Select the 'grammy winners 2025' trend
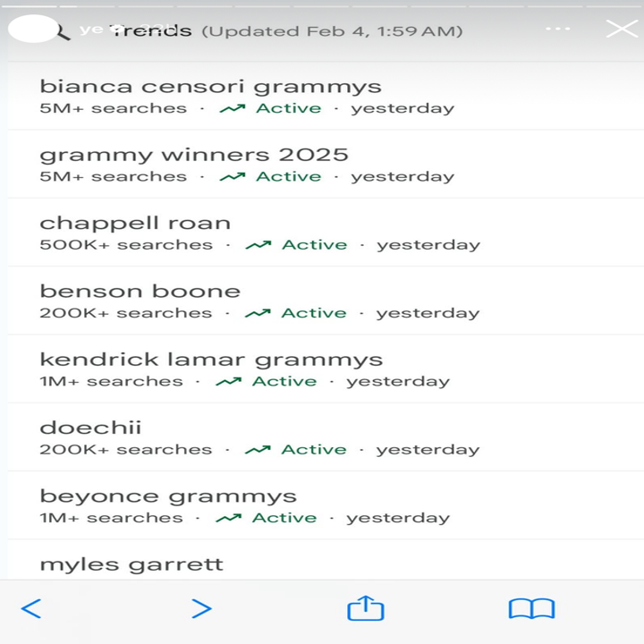This screenshot has width=644, height=644. tap(194, 155)
